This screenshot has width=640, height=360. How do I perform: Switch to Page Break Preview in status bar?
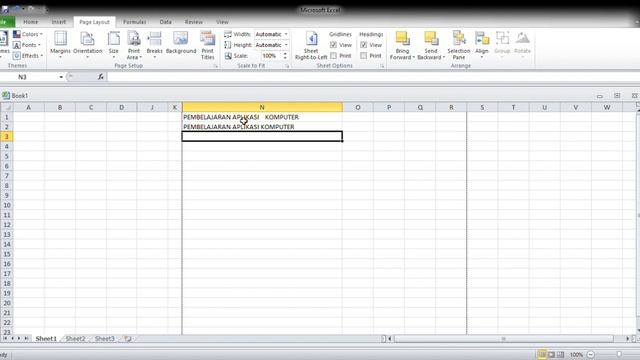(560, 355)
